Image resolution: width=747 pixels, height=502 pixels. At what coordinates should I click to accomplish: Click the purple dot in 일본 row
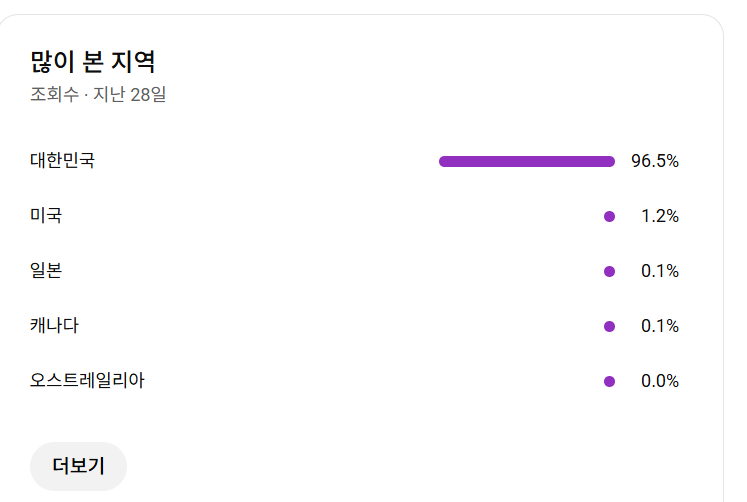click(x=609, y=271)
